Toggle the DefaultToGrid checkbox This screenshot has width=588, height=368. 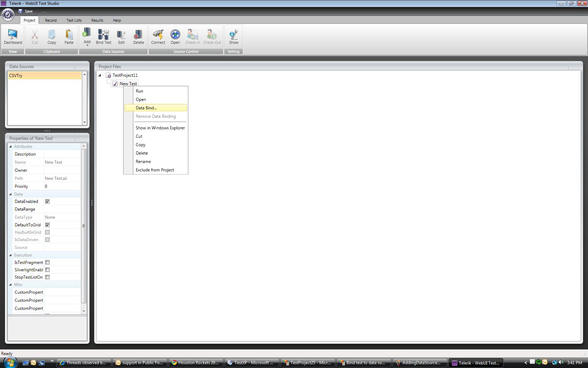pyautogui.click(x=47, y=225)
